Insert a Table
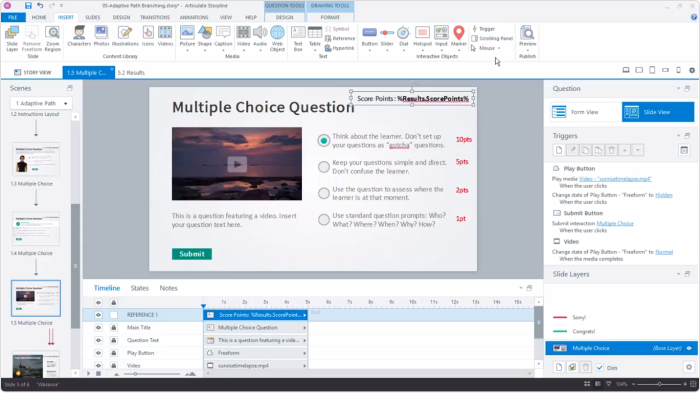700x393 pixels. [x=315, y=38]
